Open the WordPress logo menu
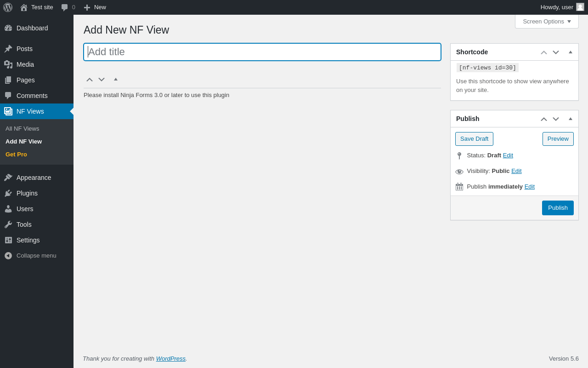588x368 pixels. point(8,7)
